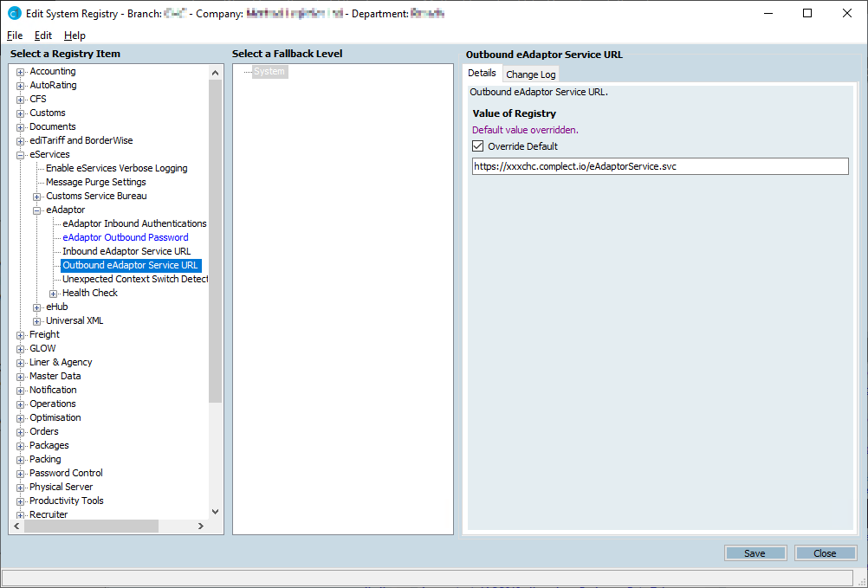This screenshot has width=868, height=588.
Task: Expand the Accounting registry item
Action: pos(19,71)
